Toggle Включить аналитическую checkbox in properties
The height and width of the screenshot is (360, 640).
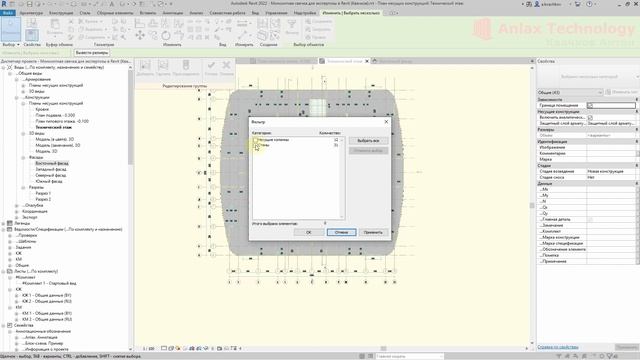pyautogui.click(x=590, y=117)
